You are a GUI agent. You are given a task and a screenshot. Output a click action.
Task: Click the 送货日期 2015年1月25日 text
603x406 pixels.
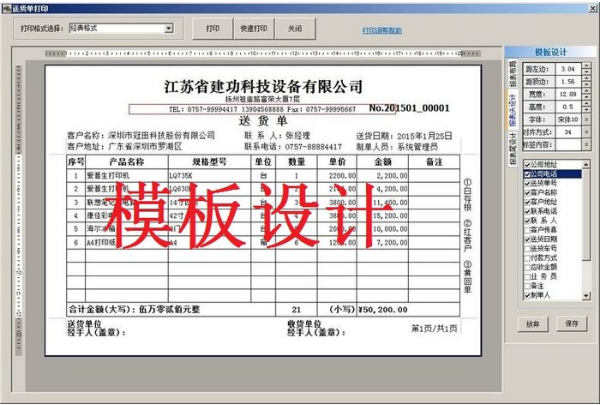click(404, 136)
